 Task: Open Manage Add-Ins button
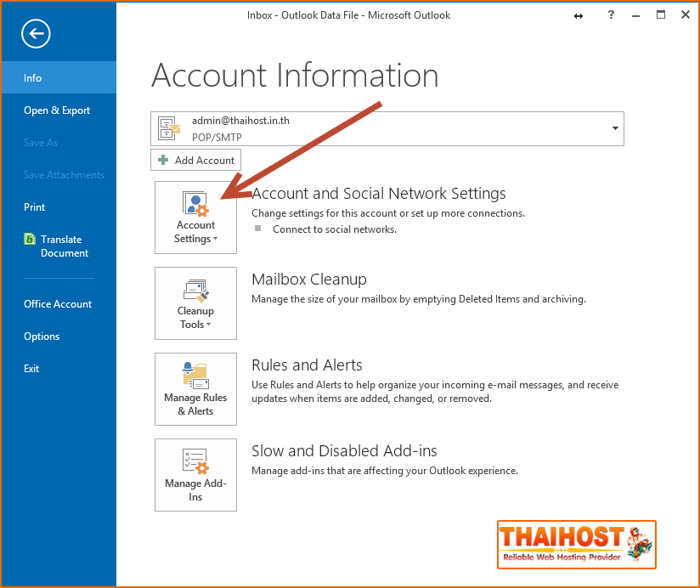click(x=195, y=475)
